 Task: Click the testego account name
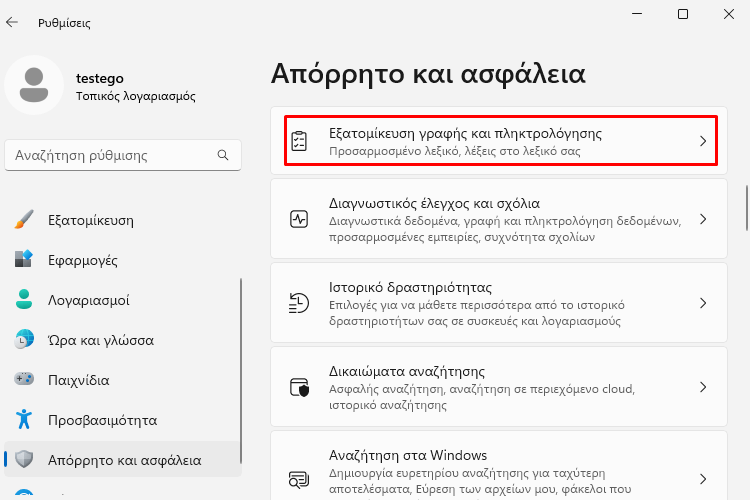(x=99, y=78)
